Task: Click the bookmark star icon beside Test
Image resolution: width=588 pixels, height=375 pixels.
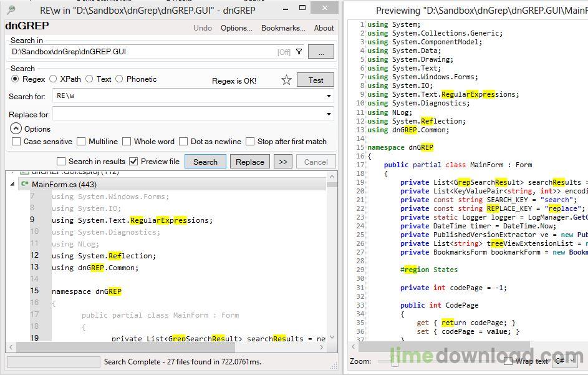Action: tap(286, 80)
